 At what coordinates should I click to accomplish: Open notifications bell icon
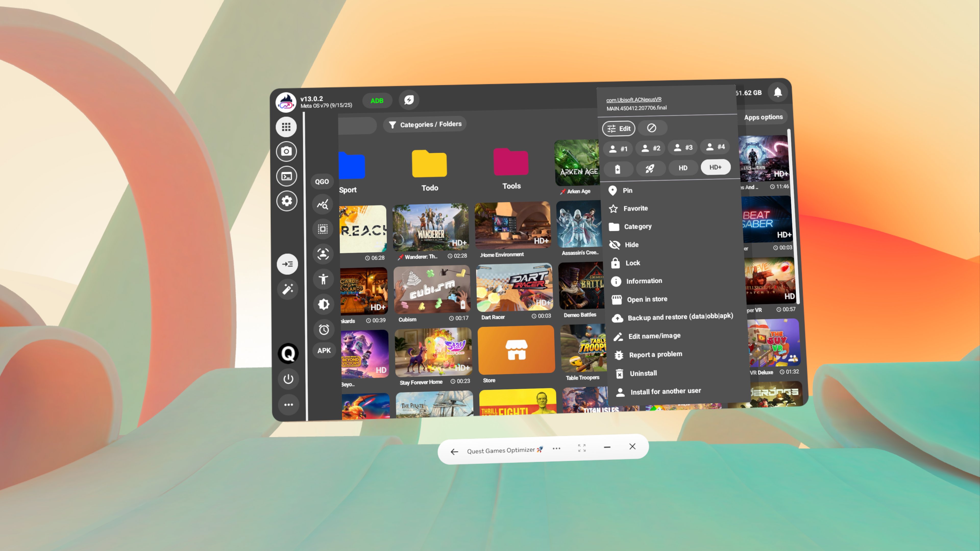[778, 92]
